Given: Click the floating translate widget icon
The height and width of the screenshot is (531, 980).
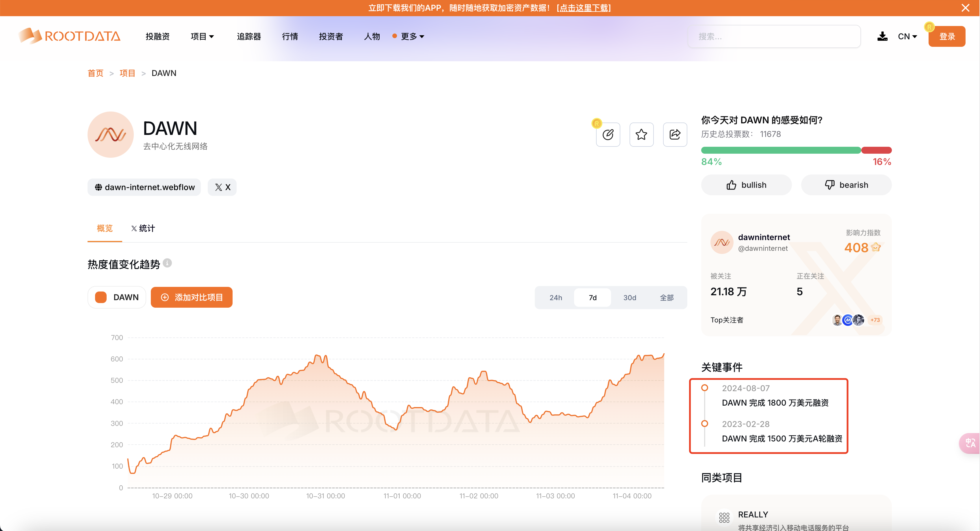Looking at the screenshot, I should 970,443.
